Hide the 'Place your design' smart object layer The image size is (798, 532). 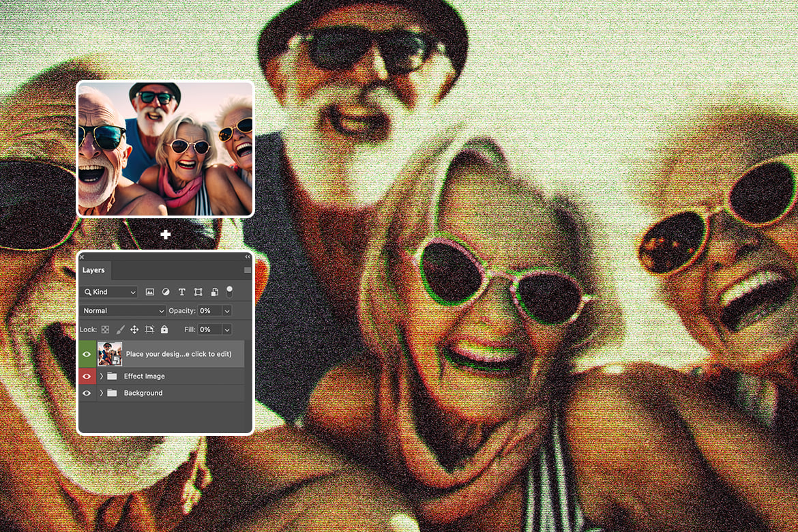pos(87,354)
